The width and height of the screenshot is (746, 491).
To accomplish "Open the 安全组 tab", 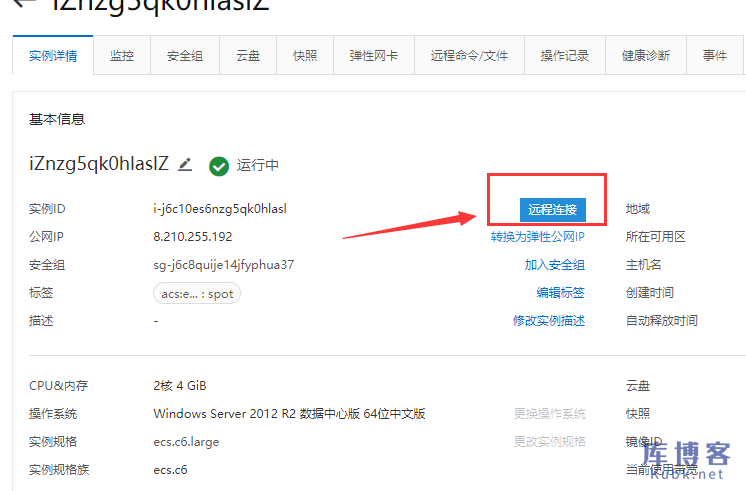I will click(185, 55).
